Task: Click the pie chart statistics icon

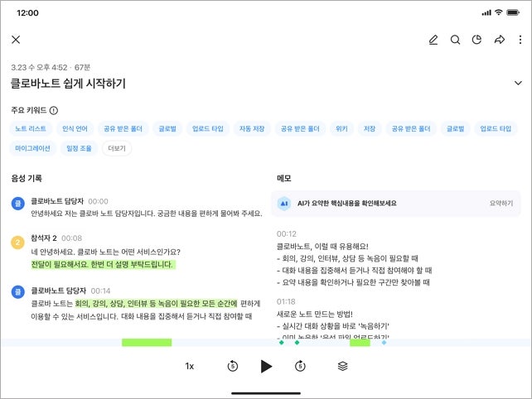Action: 477,40
